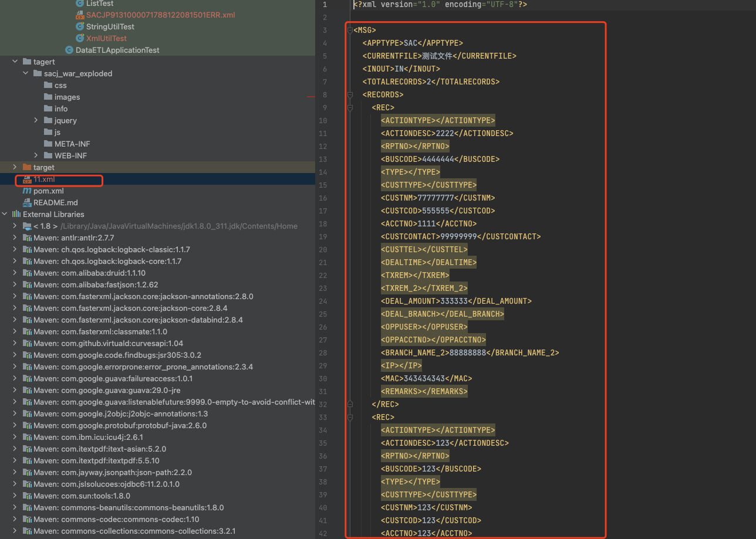The height and width of the screenshot is (539, 756).
Task: Collapse the <RECORDS> element fold marker
Action: tap(350, 95)
